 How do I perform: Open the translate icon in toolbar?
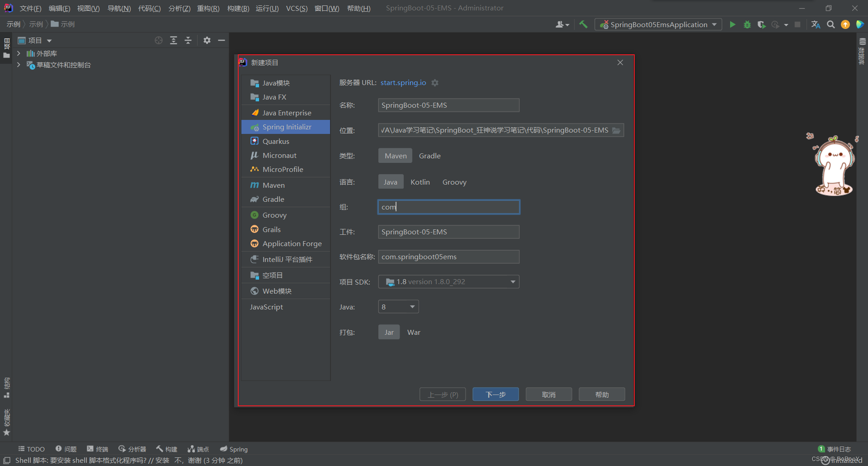(816, 24)
